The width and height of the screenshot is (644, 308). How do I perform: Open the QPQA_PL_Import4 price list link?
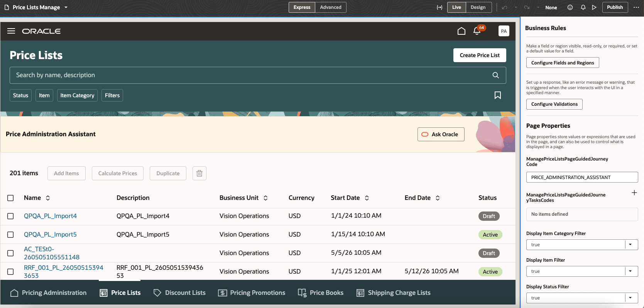click(50, 216)
